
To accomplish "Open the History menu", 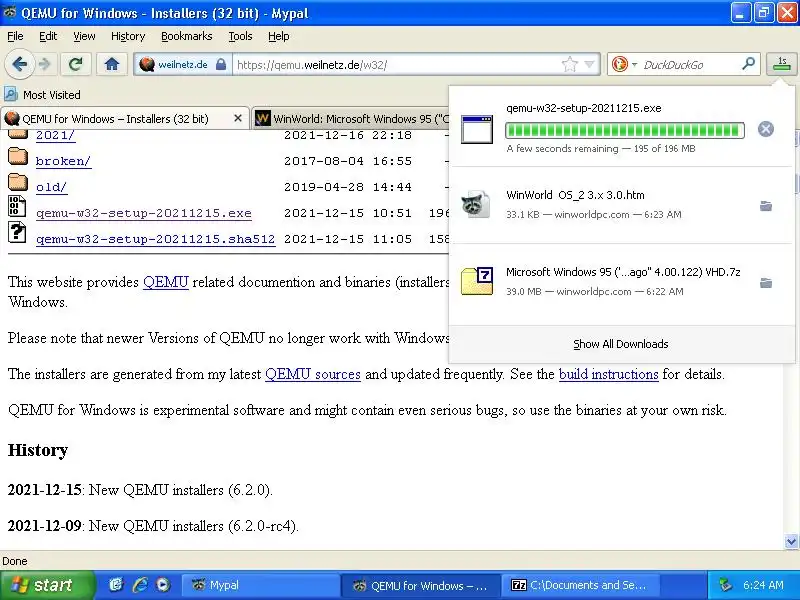I will [x=128, y=36].
